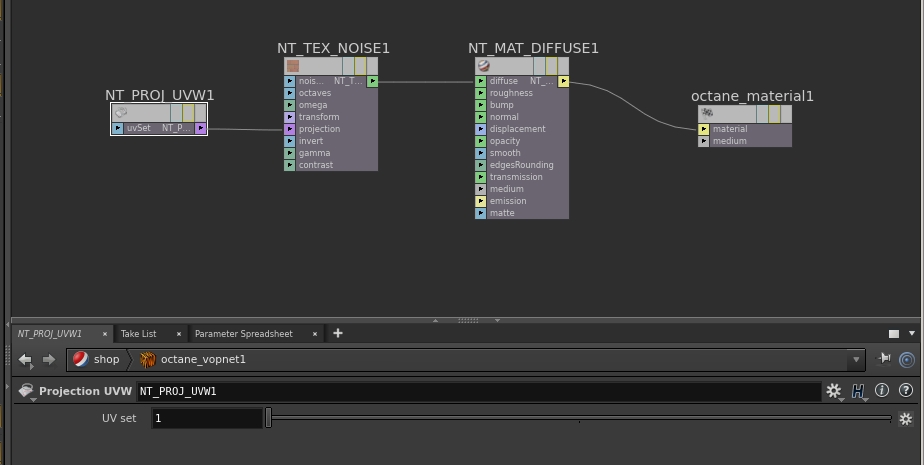Click the info icon in parameter header
The height and width of the screenshot is (465, 924).
coord(882,390)
